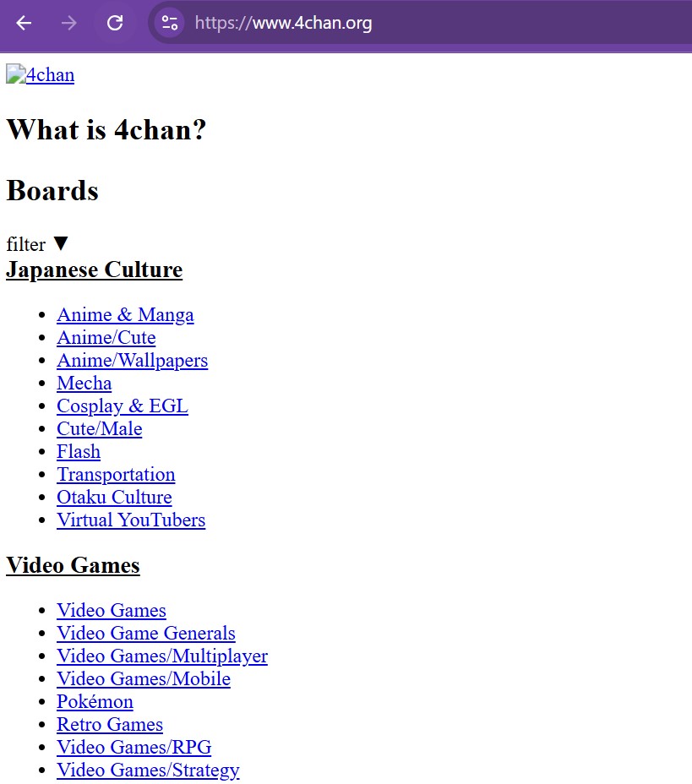Reload the page with refresh icon
The height and width of the screenshot is (784, 692).
(115, 23)
